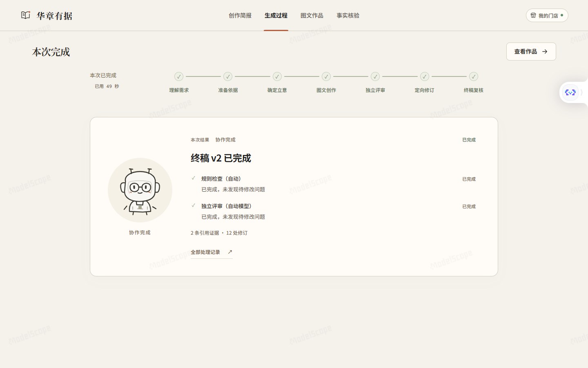
Task: Select the 独立评审 step checkmark
Action: (x=375, y=76)
